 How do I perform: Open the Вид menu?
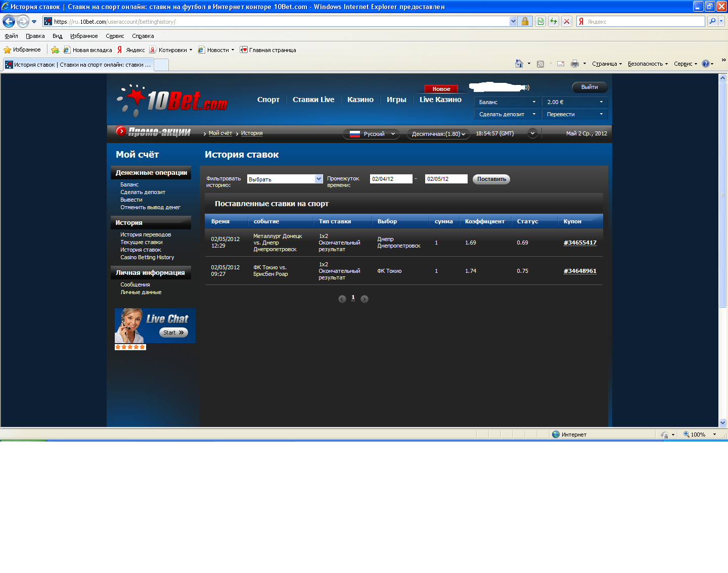(57, 36)
